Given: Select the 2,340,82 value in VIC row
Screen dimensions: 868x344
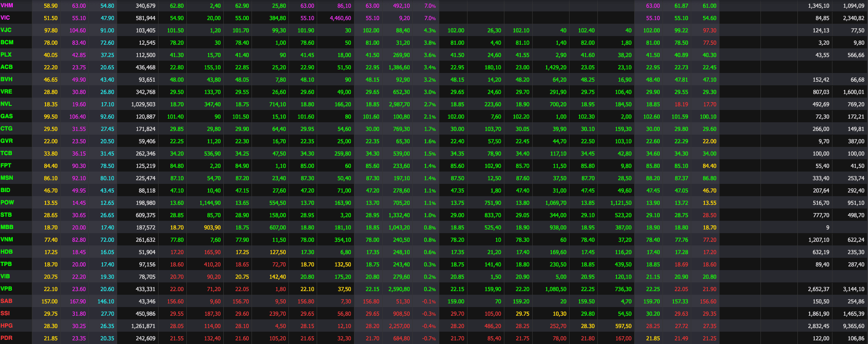Looking at the screenshot, I should 853,18.
